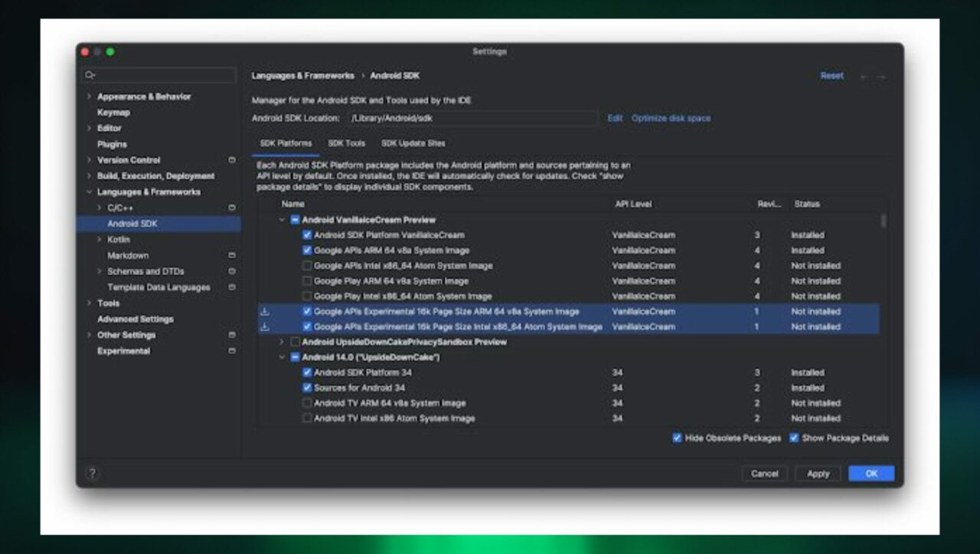Uncheck Android SDK Platform VanillaIceCream
The image size is (980, 554).
[x=307, y=235]
